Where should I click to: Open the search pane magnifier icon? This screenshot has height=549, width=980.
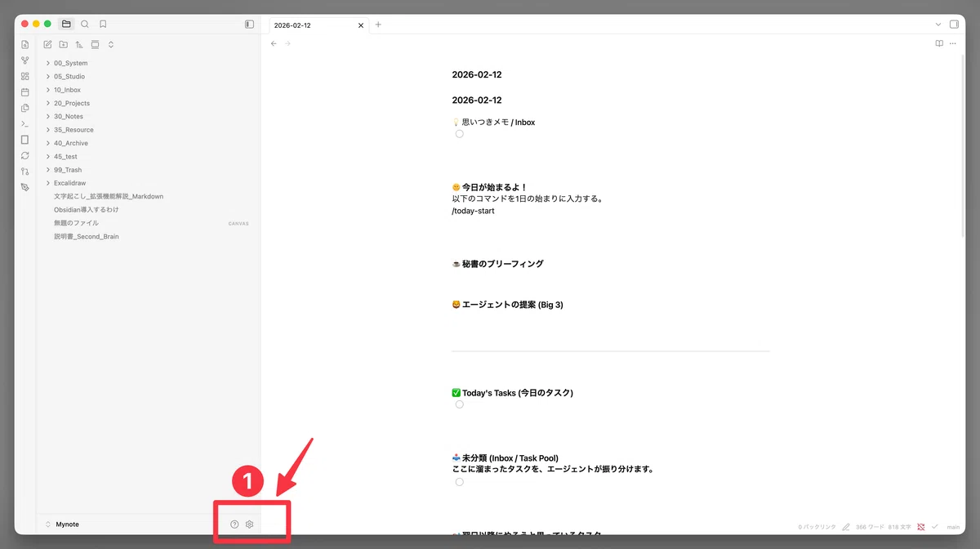click(x=85, y=25)
